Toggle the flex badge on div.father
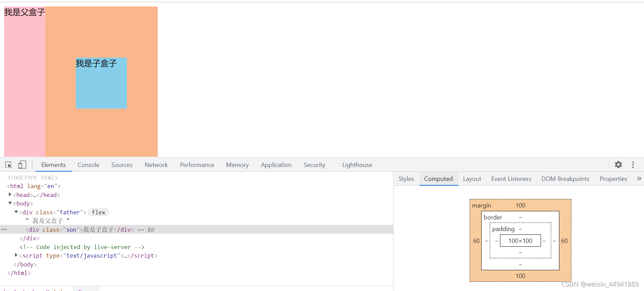The width and height of the screenshot is (644, 291). [x=98, y=212]
